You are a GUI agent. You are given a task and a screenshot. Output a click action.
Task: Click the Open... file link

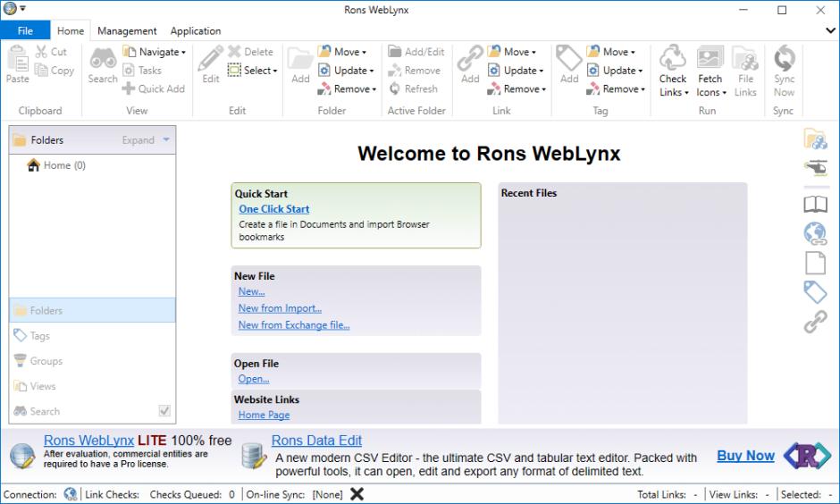[x=254, y=379]
